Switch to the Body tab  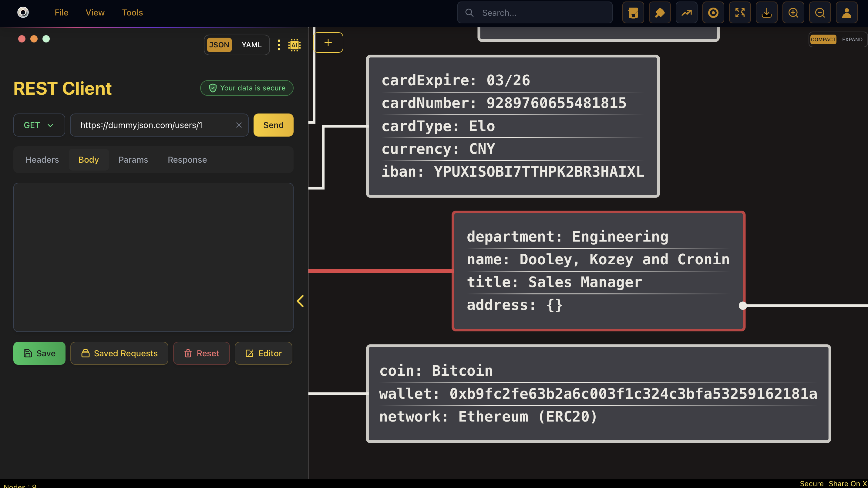pyautogui.click(x=89, y=160)
